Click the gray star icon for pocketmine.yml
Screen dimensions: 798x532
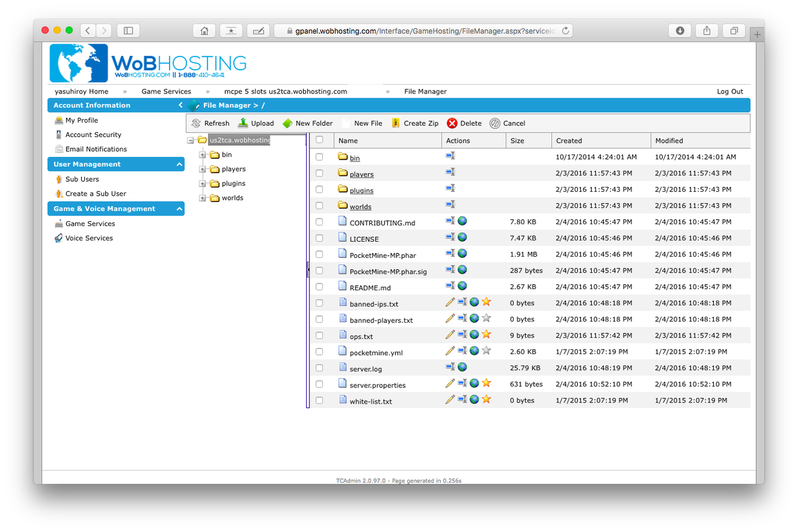(486, 351)
